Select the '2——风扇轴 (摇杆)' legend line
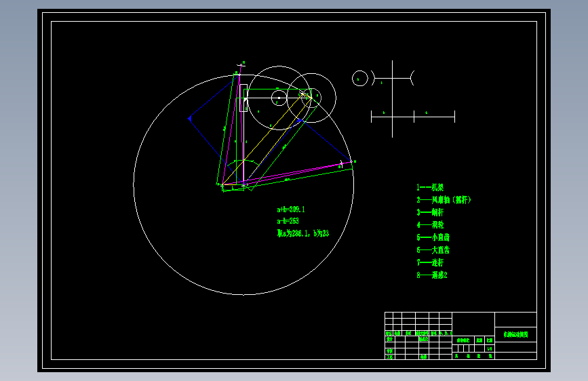588x381 pixels. click(x=444, y=200)
